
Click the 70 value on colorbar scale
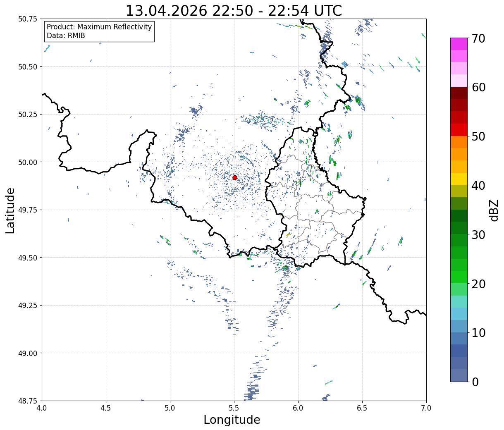click(x=478, y=38)
